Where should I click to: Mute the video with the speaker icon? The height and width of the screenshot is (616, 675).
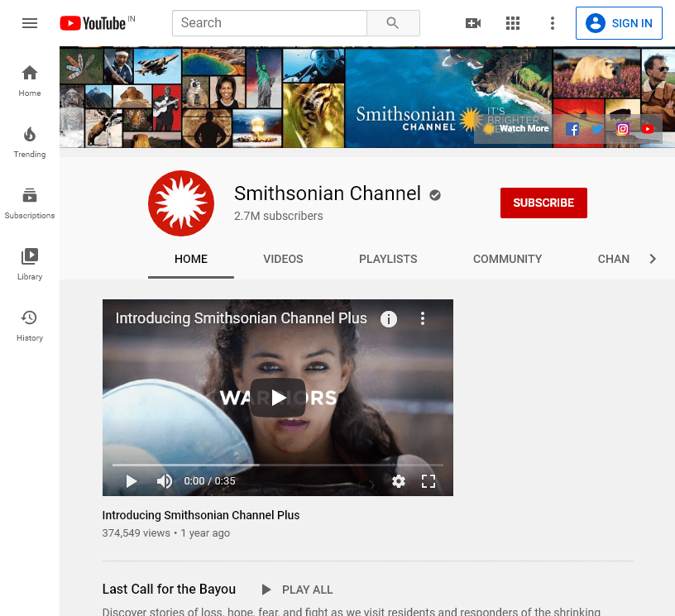point(165,481)
